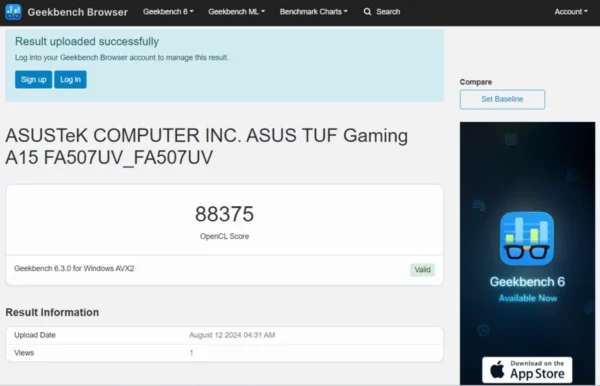
Task: Open the Account dropdown menu
Action: (x=571, y=11)
